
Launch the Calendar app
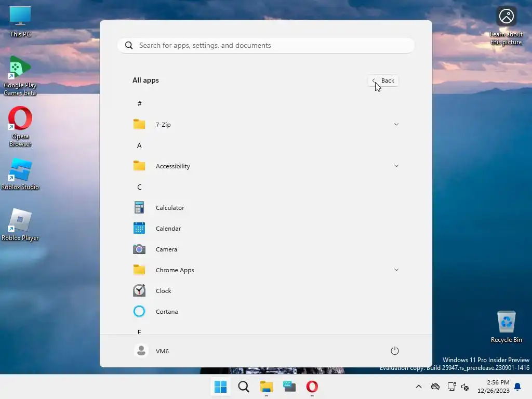265,229
